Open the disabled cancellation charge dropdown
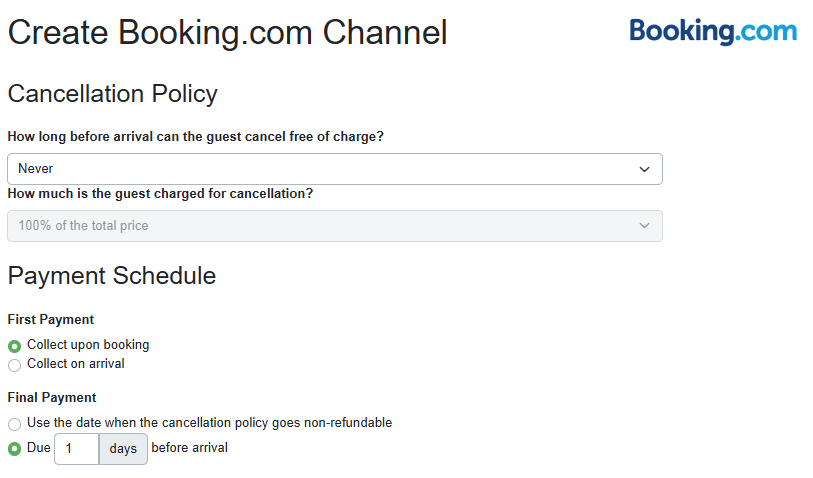 click(x=334, y=226)
